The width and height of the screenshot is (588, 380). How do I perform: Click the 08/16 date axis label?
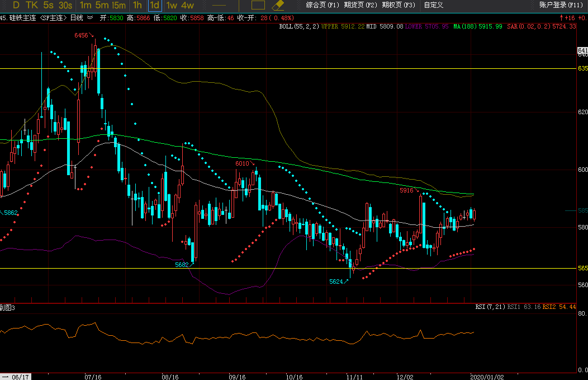[x=170, y=377]
